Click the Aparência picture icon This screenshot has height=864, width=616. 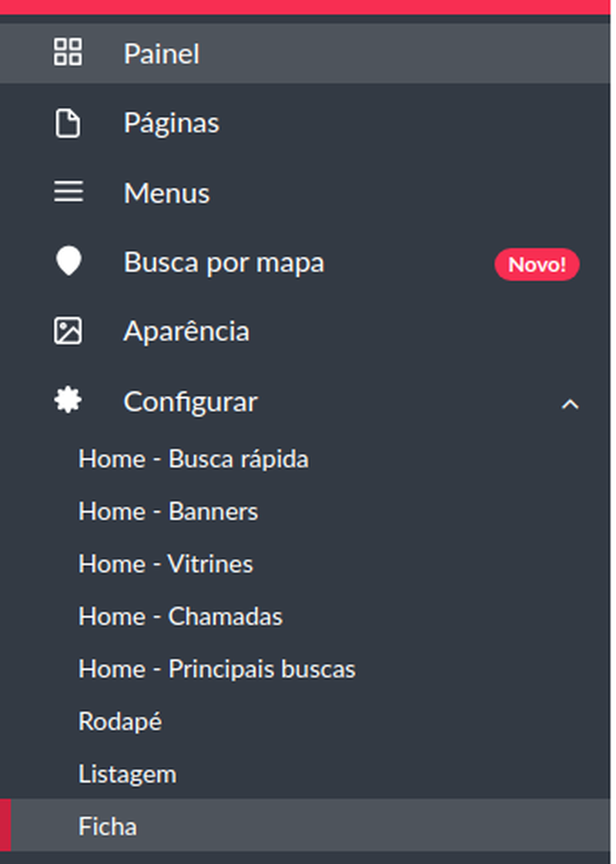[x=68, y=330]
